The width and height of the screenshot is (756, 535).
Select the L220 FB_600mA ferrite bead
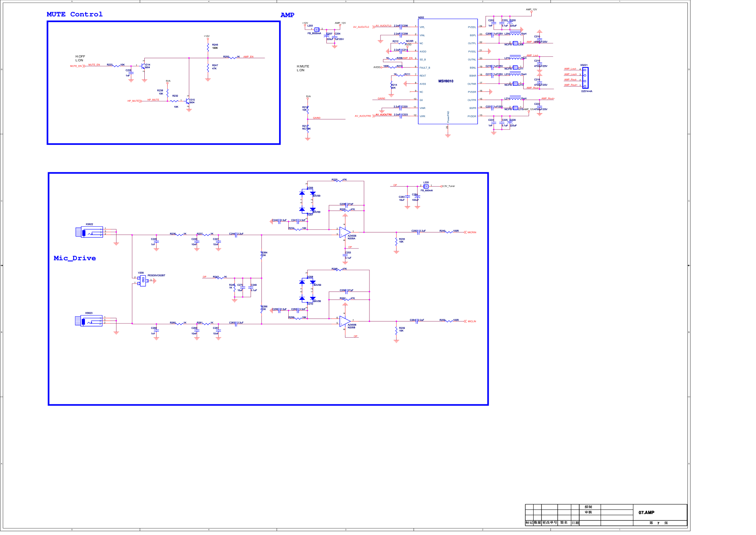point(426,186)
